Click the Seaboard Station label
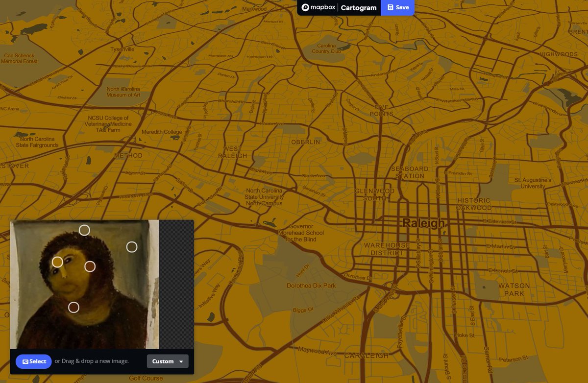 [x=410, y=172]
